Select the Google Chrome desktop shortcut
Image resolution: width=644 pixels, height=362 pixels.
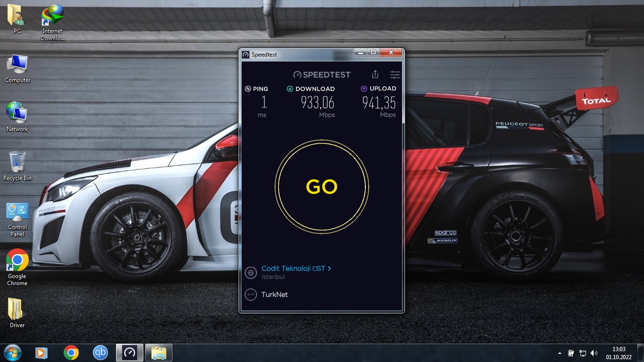pyautogui.click(x=17, y=267)
